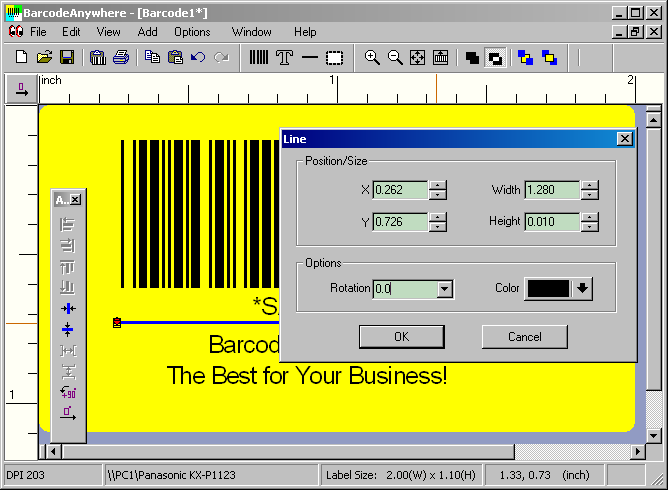Center vertically in align palette
Image resolution: width=668 pixels, height=490 pixels.
click(x=68, y=329)
